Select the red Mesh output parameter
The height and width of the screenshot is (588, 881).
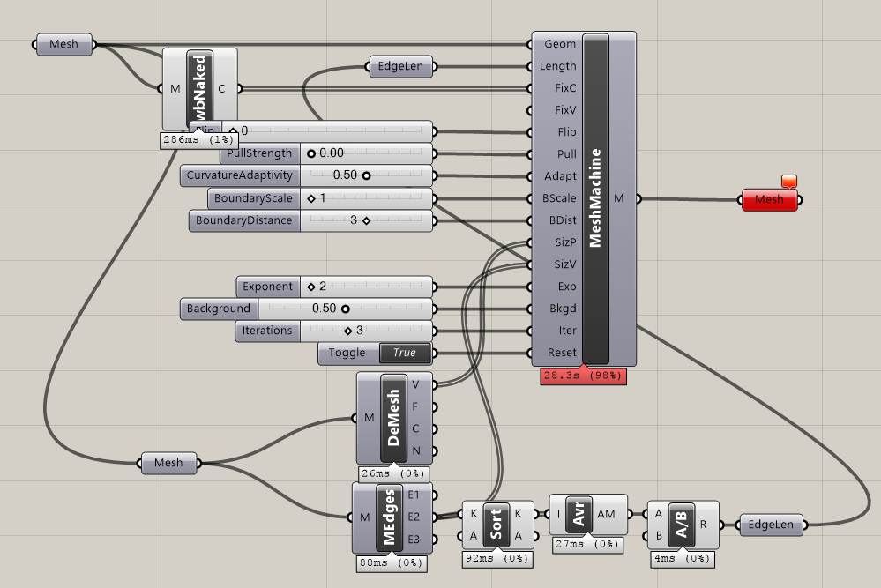coord(769,200)
